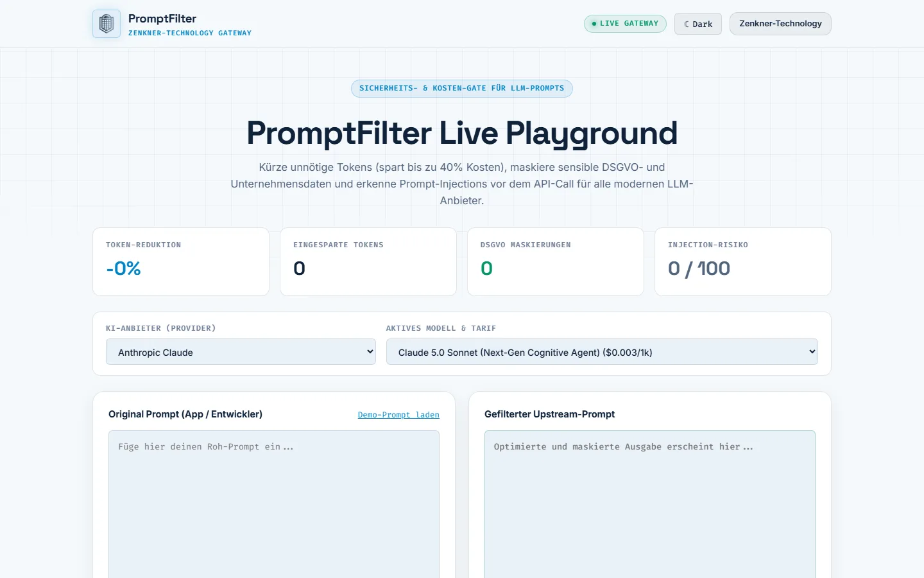Click the Original Prompt (App / Entwickler) heading
924x578 pixels.
coord(185,414)
